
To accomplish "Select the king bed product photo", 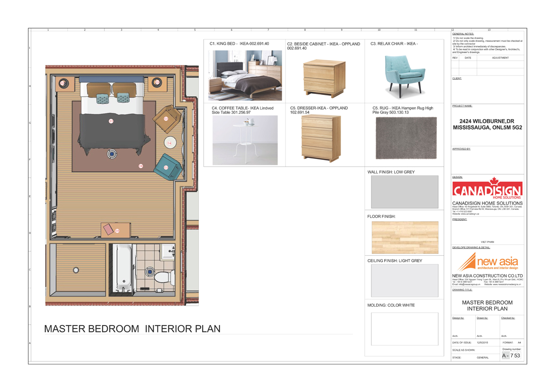I will pyautogui.click(x=245, y=75).
